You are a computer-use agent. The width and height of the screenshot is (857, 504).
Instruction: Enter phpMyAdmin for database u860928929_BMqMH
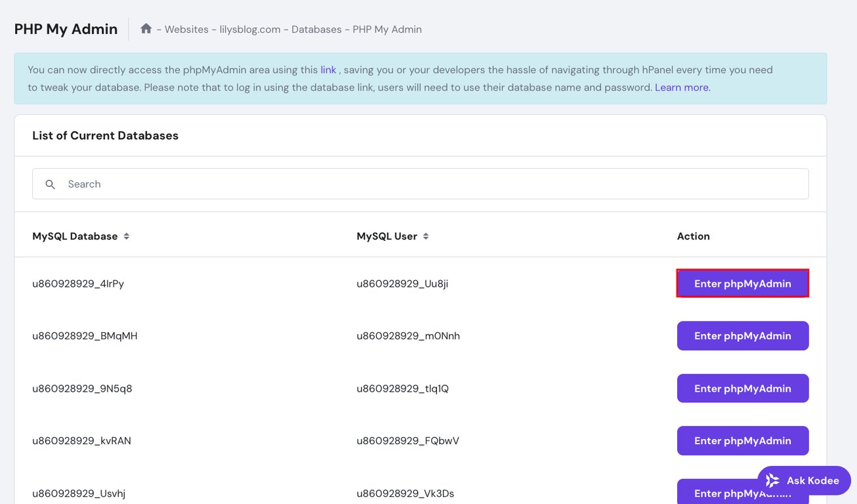click(x=742, y=335)
